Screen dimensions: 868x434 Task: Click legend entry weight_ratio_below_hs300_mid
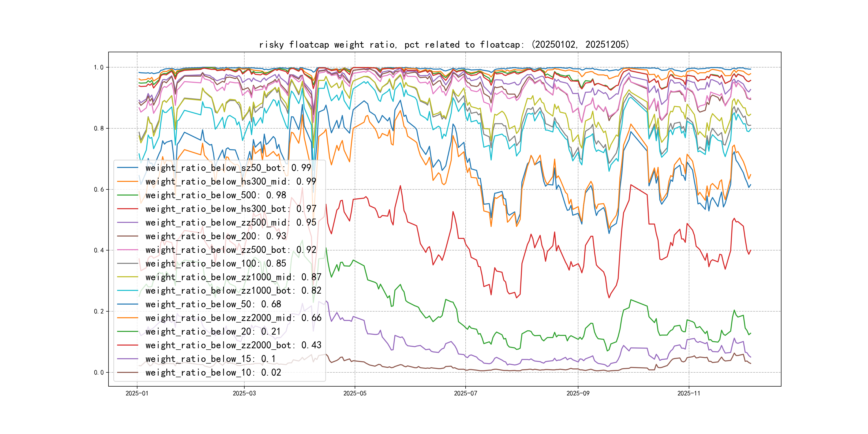pos(230,182)
